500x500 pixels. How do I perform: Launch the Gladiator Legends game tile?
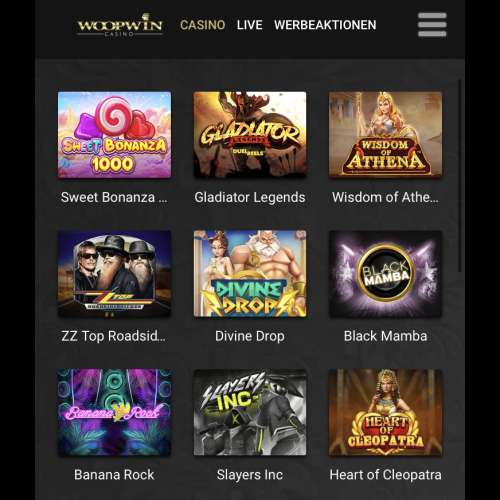click(x=250, y=135)
